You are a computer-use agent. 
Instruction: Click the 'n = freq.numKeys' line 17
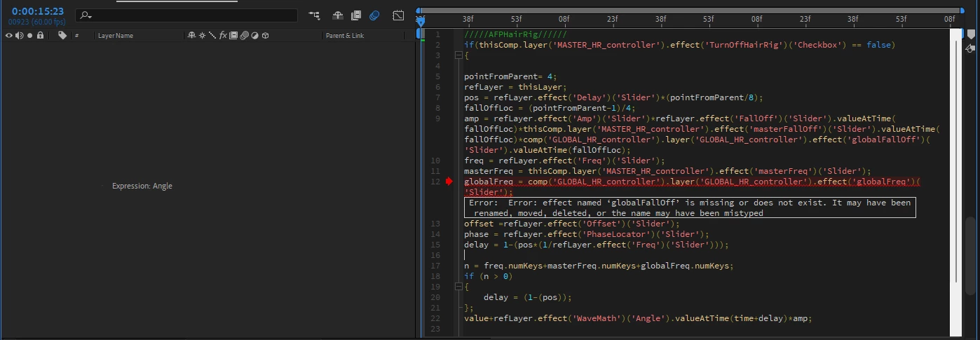tap(598, 266)
